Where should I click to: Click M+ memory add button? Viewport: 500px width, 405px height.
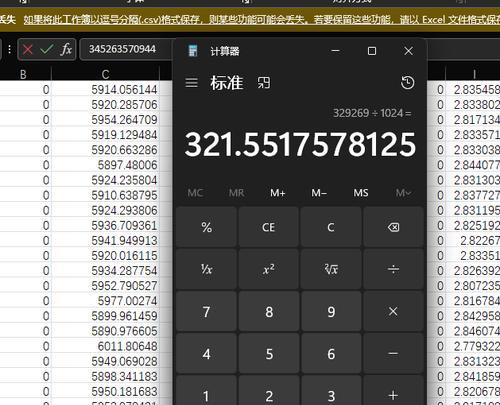coord(278,193)
